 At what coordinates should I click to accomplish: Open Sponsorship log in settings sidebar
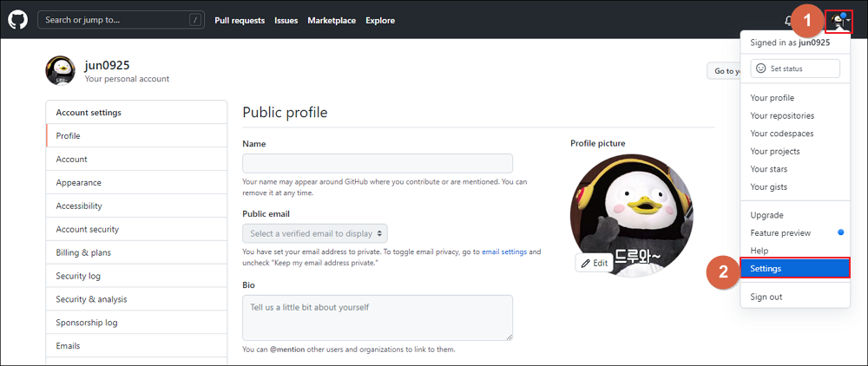pos(136,323)
